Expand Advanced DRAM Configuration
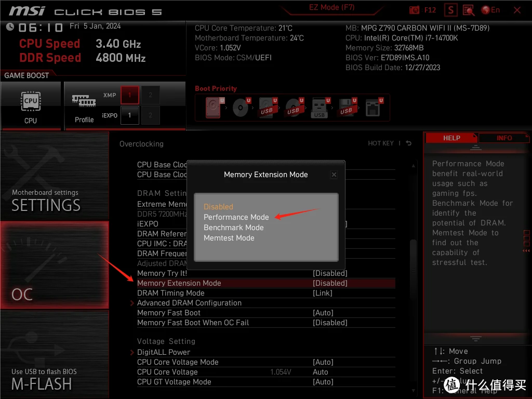The image size is (532, 399). 189,303
